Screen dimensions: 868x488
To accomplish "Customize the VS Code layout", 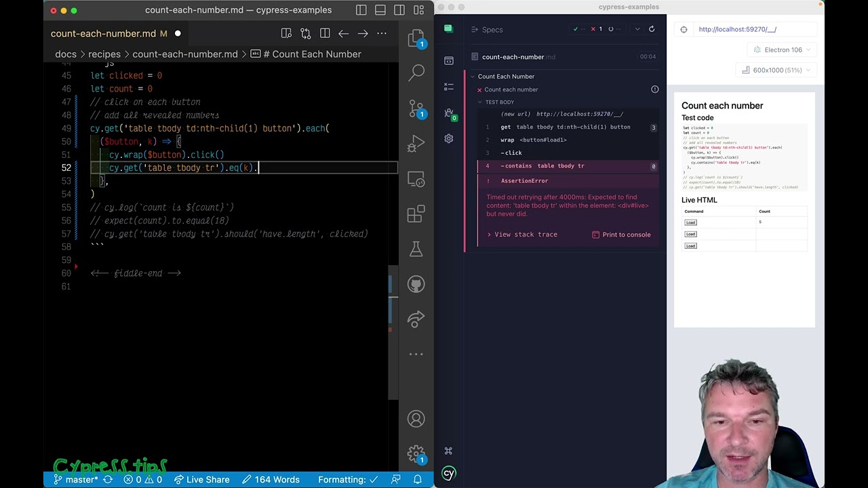I will tap(420, 10).
